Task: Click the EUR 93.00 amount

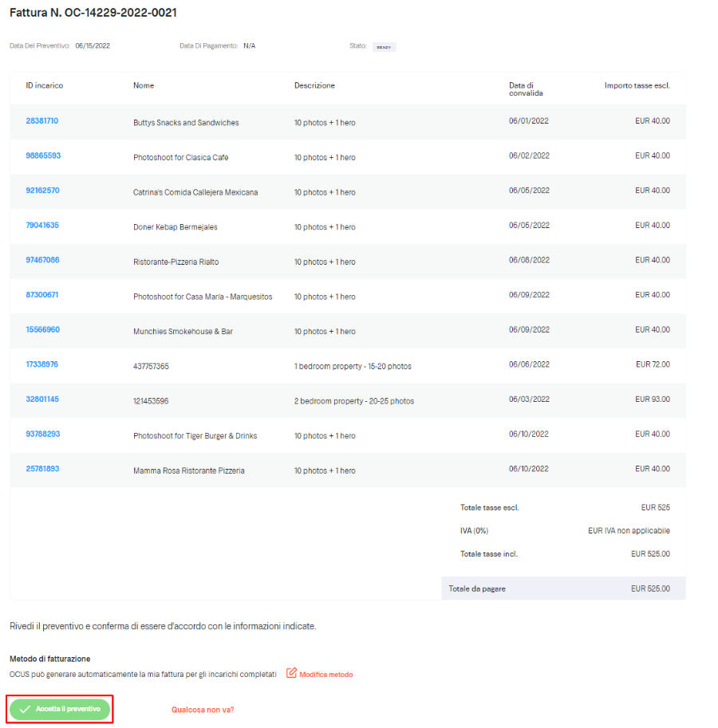Action: coord(653,399)
